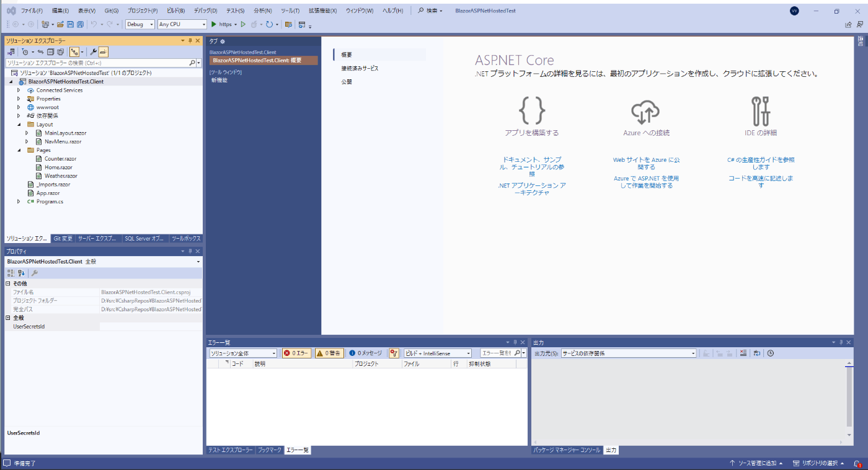This screenshot has width=868, height=470.
Task: Expand the Connected Services tree node
Action: [x=19, y=90]
